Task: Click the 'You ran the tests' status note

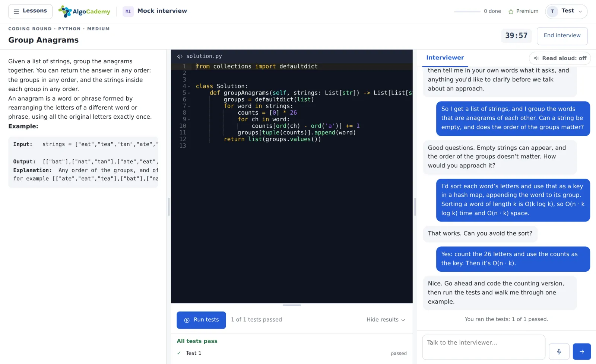Action: click(x=506, y=319)
